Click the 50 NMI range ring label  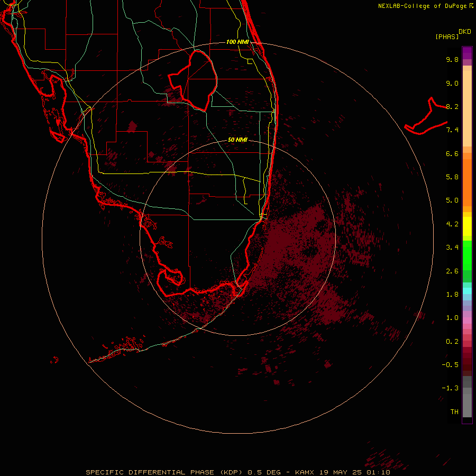(237, 140)
